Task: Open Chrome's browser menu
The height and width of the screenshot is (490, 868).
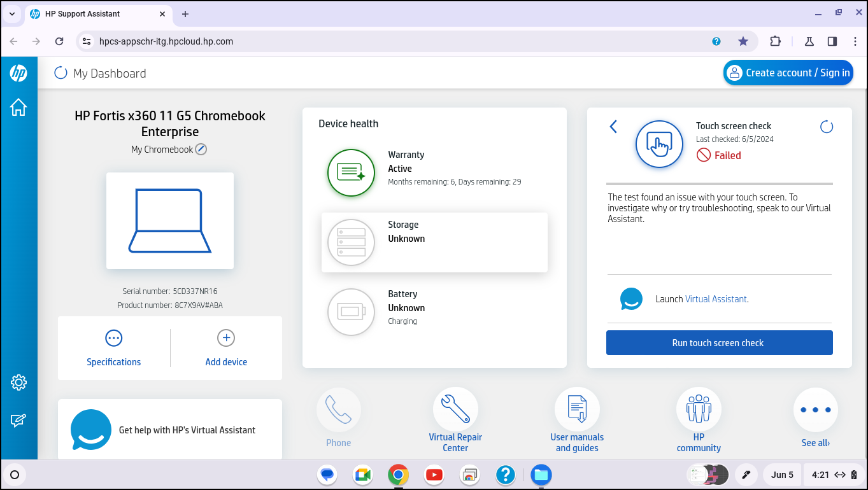Action: [855, 41]
